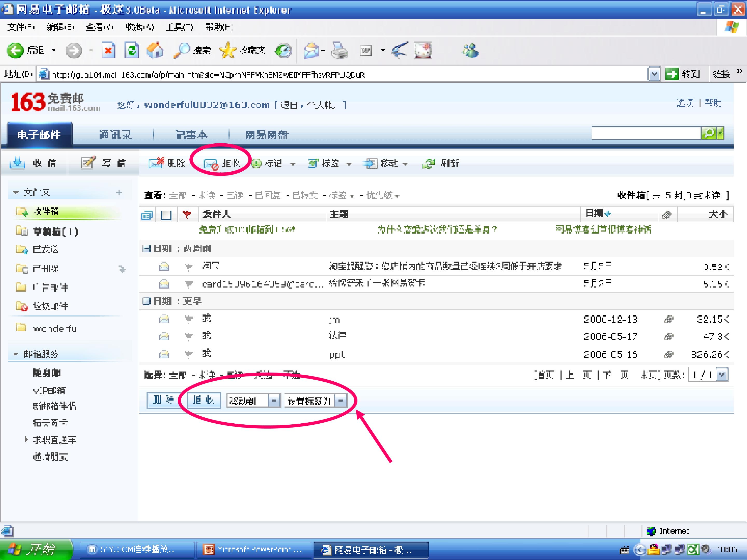Open bottom 'Move to' (移动到) combo box

[x=253, y=401]
